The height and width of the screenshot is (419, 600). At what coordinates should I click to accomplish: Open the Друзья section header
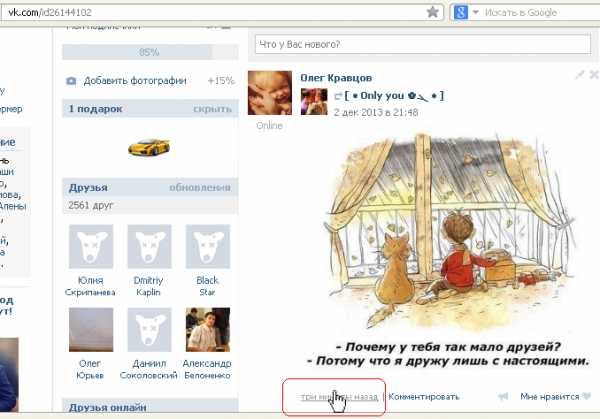pos(88,187)
